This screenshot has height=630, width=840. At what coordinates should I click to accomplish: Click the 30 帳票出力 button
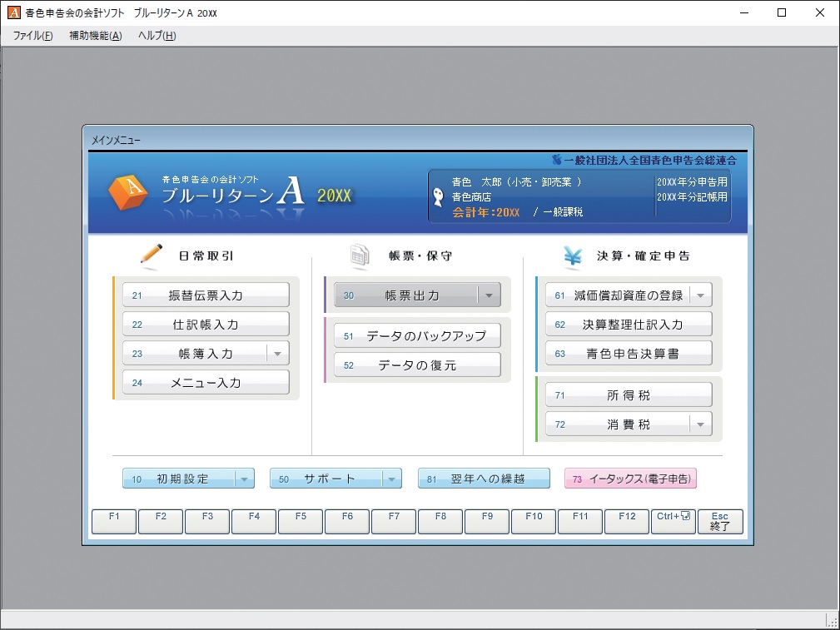coord(406,295)
